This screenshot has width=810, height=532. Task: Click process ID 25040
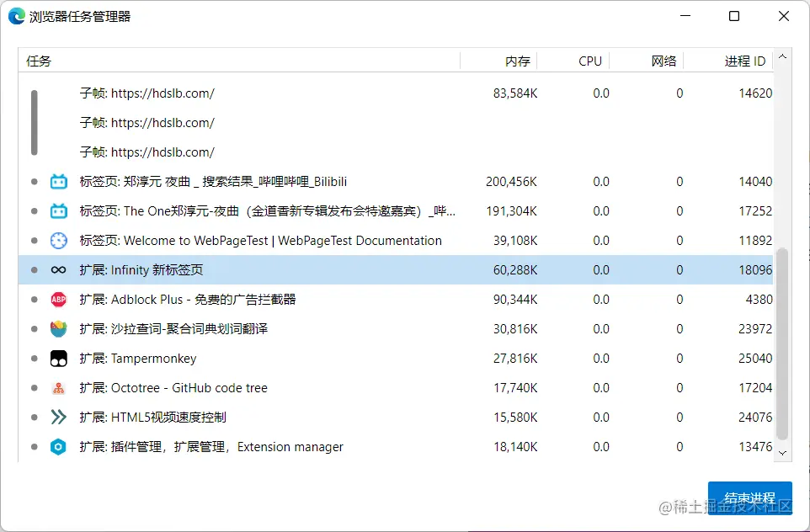pyautogui.click(x=755, y=359)
